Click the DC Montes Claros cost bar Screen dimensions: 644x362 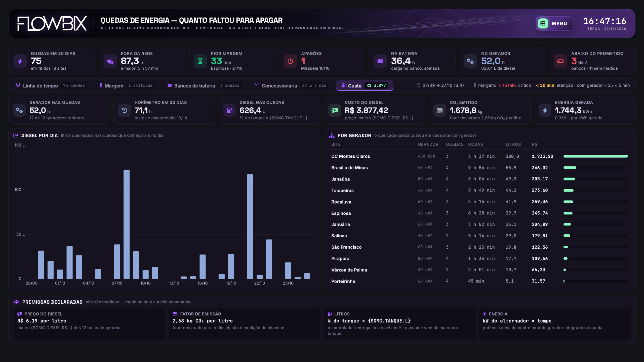595,156
